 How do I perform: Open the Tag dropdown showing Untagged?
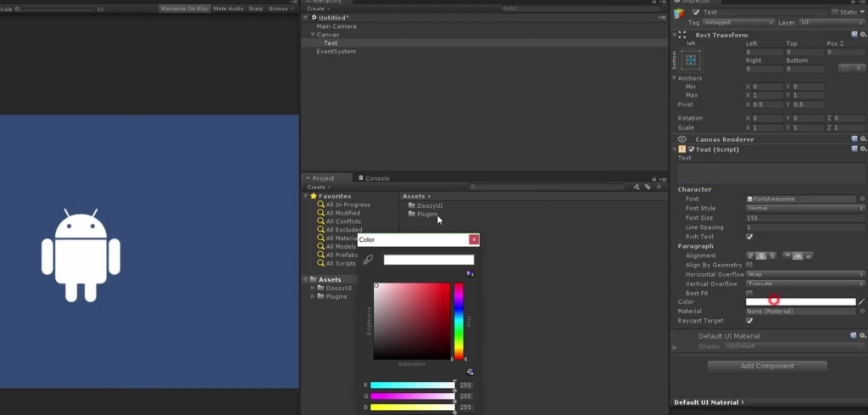[738, 23]
